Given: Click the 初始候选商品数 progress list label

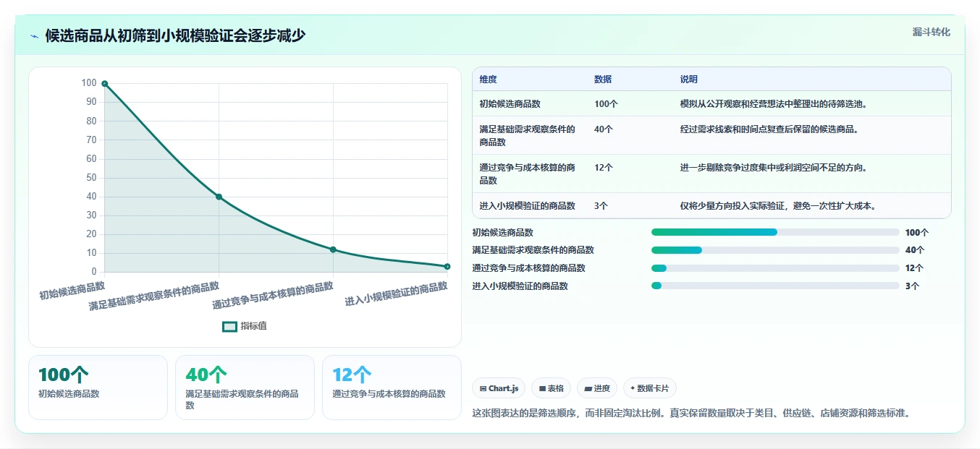Looking at the screenshot, I should (502, 232).
